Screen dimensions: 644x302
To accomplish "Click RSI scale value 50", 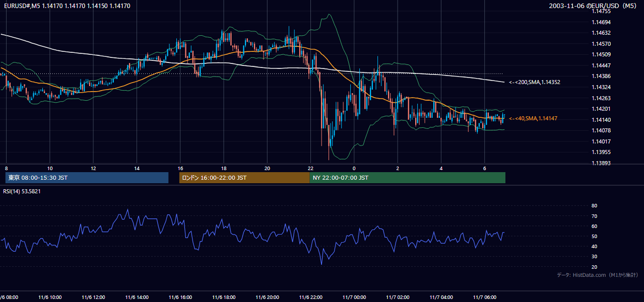I will (594, 236).
